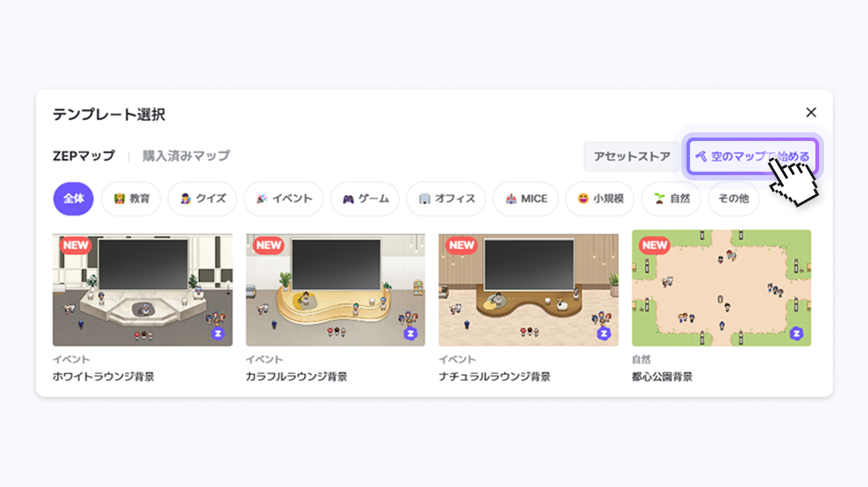Close the テンプレート選択 dialog with X
This screenshot has width=868, height=487.
(x=811, y=112)
